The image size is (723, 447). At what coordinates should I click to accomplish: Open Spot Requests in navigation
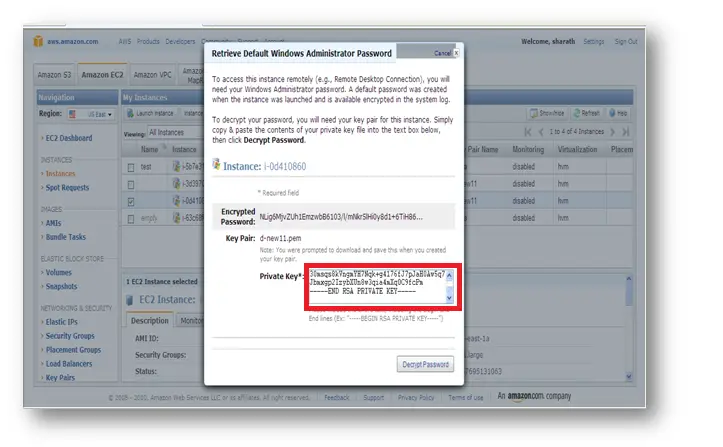(67, 187)
